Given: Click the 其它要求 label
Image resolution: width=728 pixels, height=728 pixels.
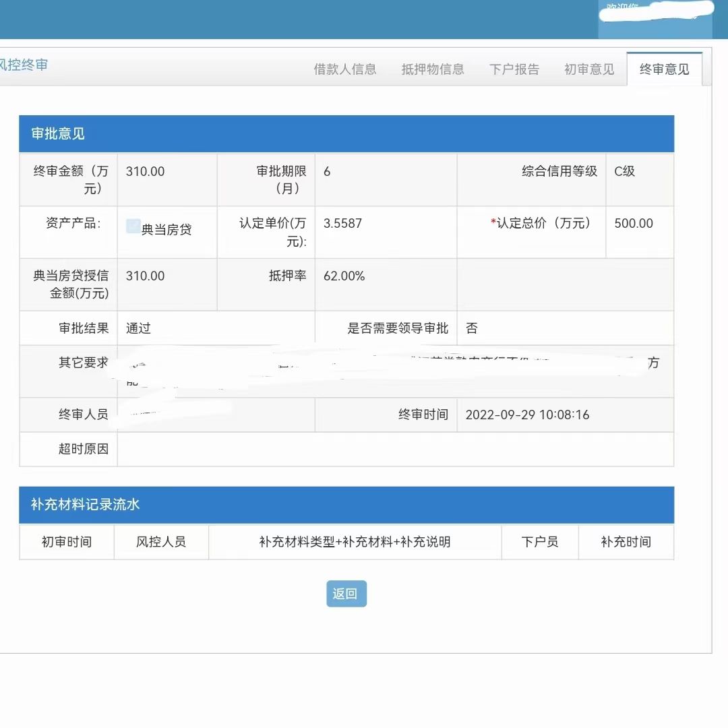Looking at the screenshot, I should [x=84, y=362].
